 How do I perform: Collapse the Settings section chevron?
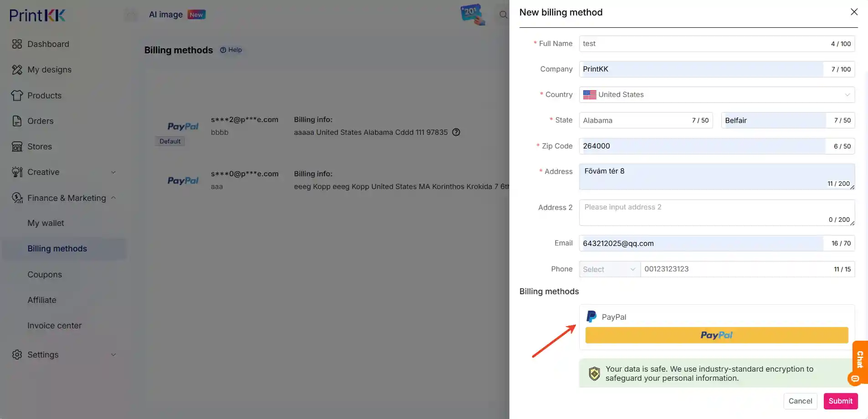(x=113, y=354)
